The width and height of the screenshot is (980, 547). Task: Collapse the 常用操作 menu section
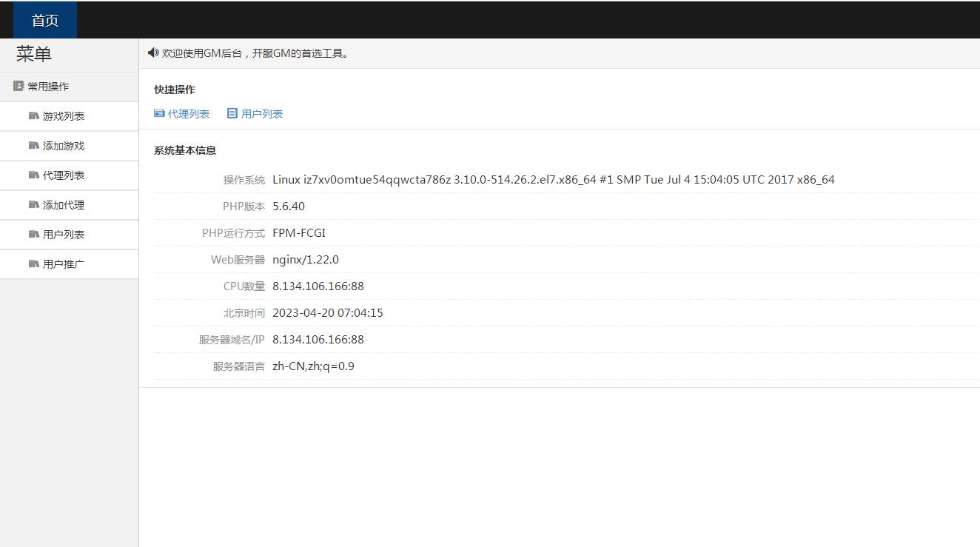[x=48, y=87]
